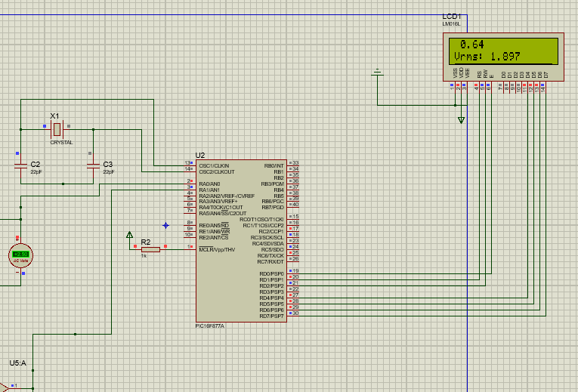Click pin number 40 on U2

click(x=295, y=205)
